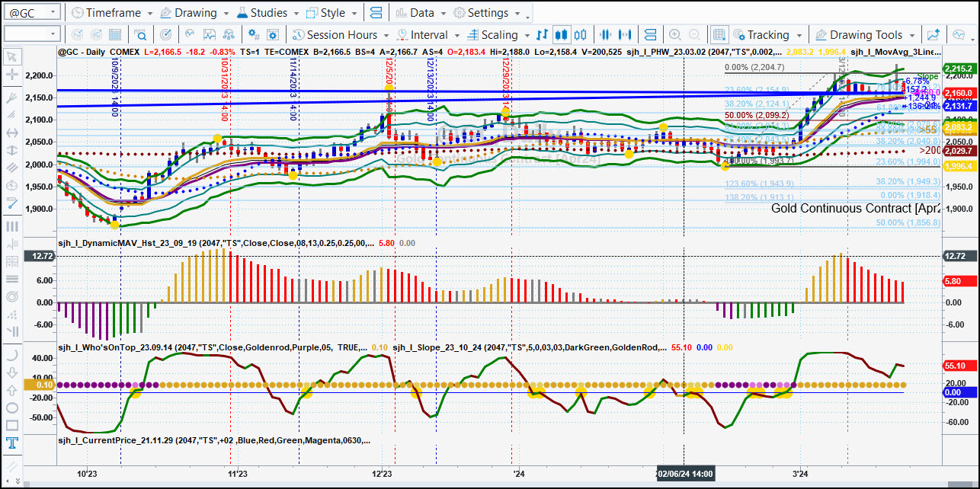The image size is (980, 489).
Task: Open the Data menu
Action: [421, 13]
